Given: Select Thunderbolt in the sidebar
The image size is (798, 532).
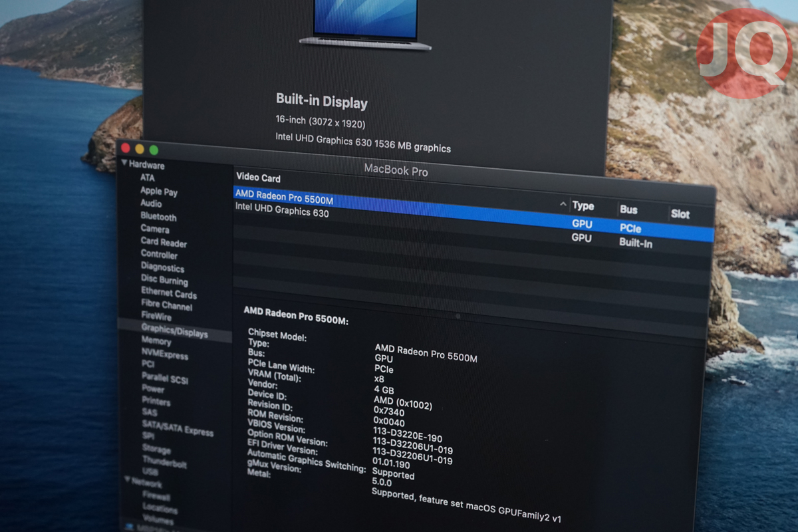Looking at the screenshot, I should 164,463.
